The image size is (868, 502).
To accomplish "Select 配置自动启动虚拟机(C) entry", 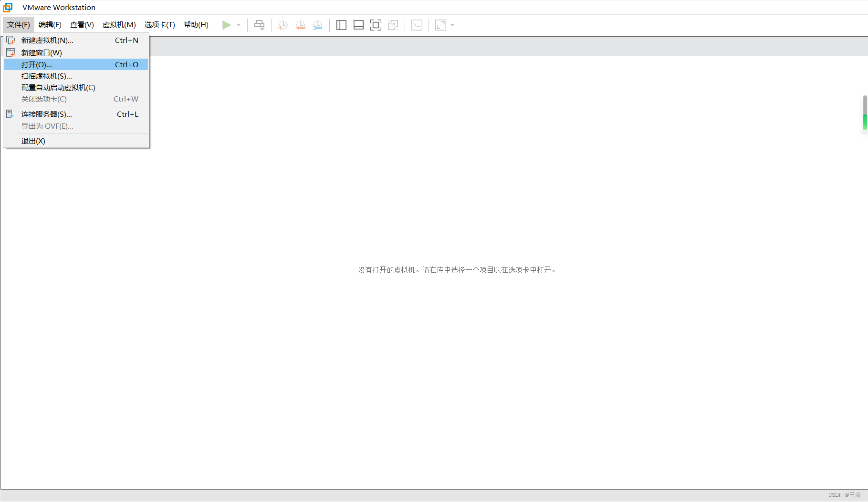I will point(76,87).
